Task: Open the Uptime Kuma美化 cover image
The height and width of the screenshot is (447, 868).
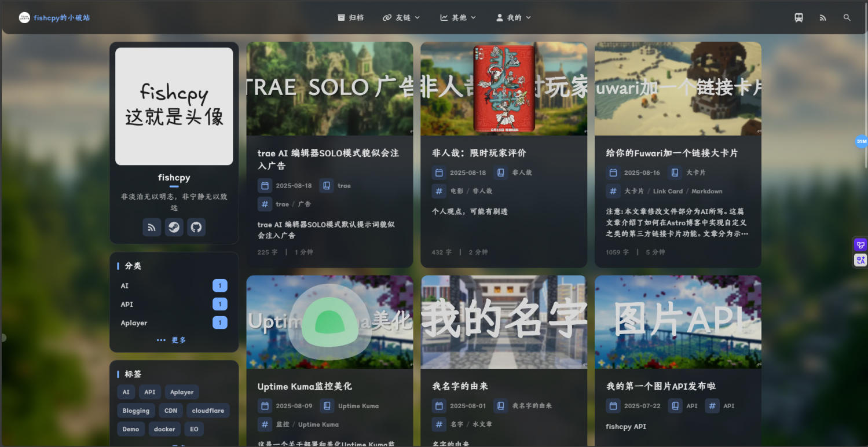Action: click(x=330, y=322)
